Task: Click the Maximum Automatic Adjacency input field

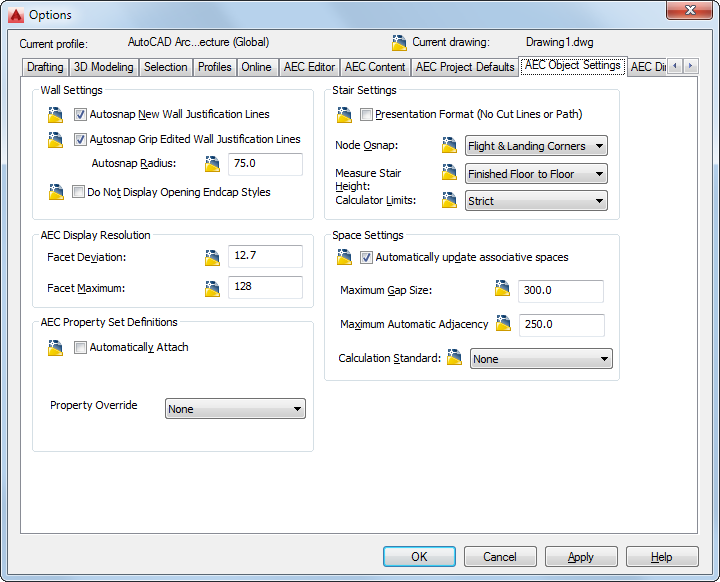Action: point(562,325)
